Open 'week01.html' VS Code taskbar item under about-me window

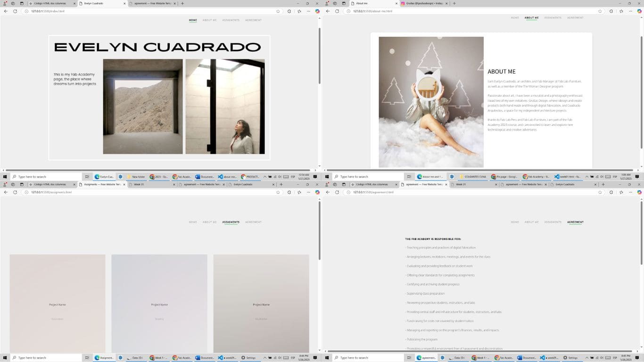(x=568, y=177)
